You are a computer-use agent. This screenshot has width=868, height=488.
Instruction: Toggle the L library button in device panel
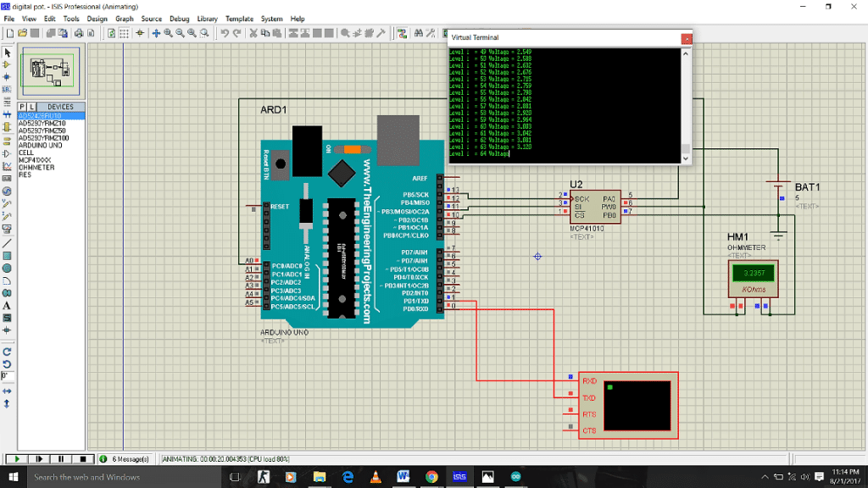tap(31, 107)
